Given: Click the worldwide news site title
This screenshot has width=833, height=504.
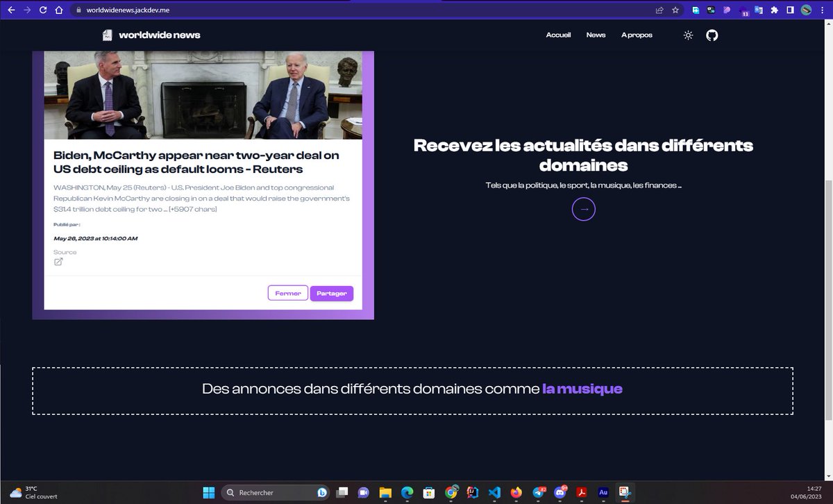Looking at the screenshot, I should tap(160, 35).
